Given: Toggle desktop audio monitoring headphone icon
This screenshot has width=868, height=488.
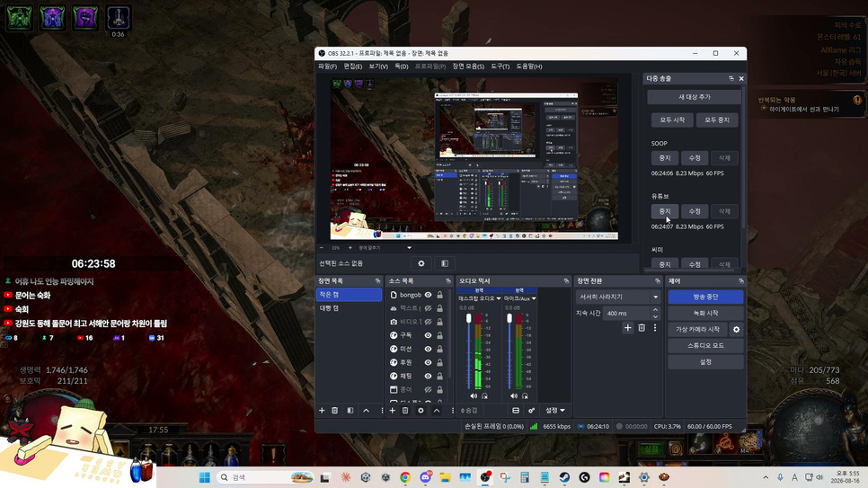Looking at the screenshot, I should point(484,396).
